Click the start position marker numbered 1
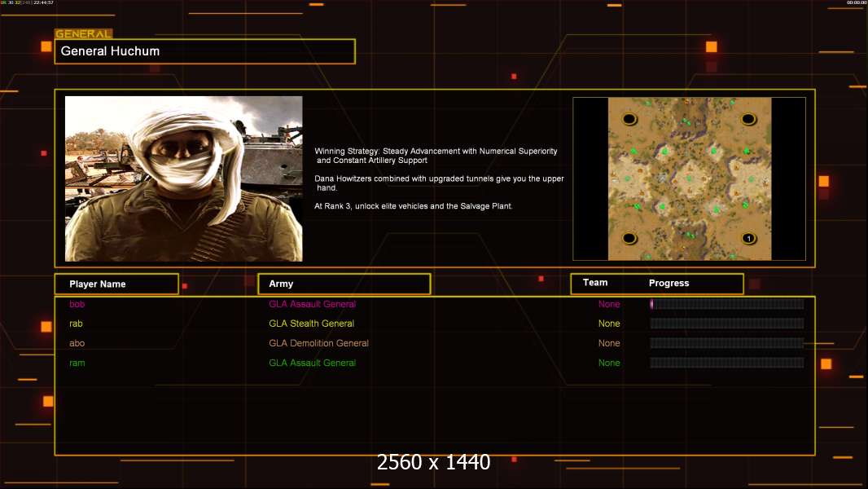Screen dimensions: 868x489 click(x=748, y=239)
